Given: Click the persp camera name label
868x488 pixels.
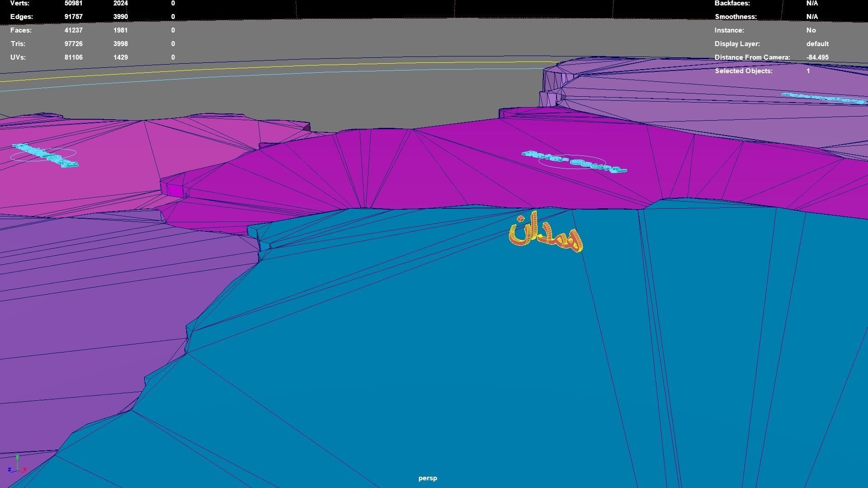Looking at the screenshot, I should point(428,478).
